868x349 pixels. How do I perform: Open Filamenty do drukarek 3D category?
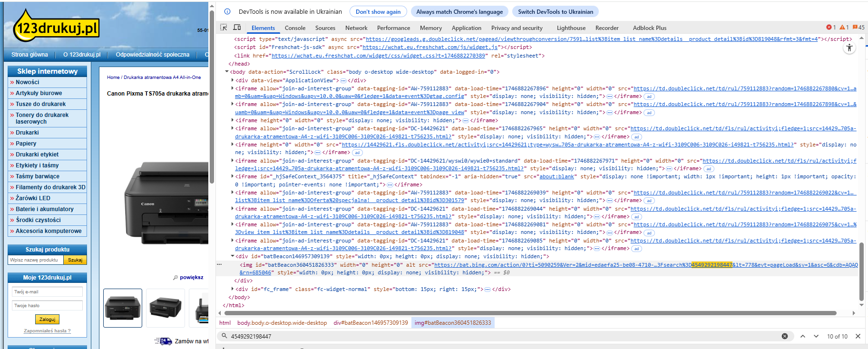(48, 187)
